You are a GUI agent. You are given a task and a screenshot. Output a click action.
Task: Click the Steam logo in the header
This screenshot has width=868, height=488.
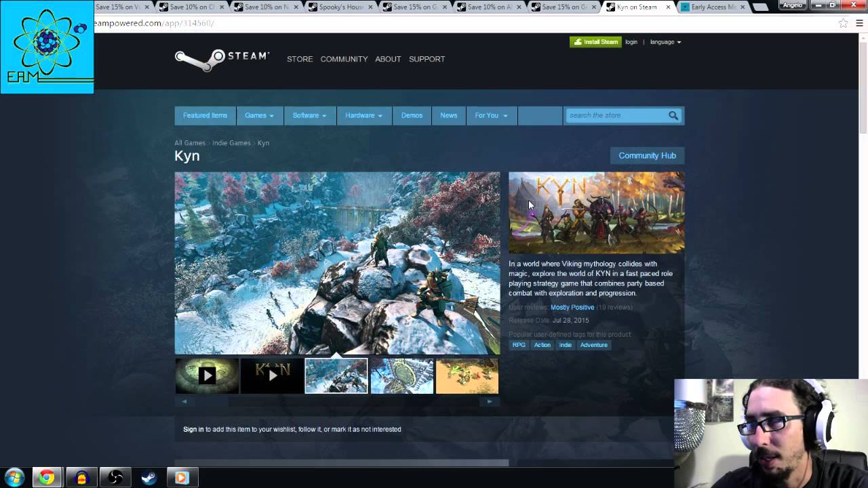coord(222,59)
